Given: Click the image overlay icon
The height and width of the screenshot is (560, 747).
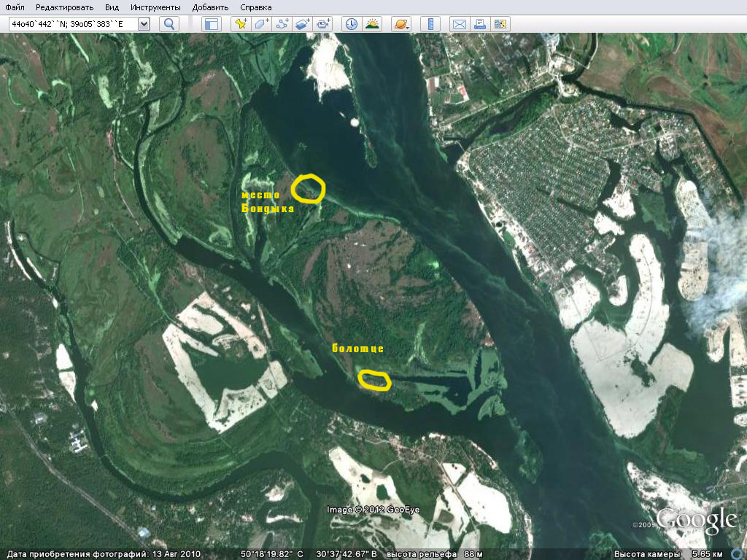Looking at the screenshot, I should tap(303, 24).
